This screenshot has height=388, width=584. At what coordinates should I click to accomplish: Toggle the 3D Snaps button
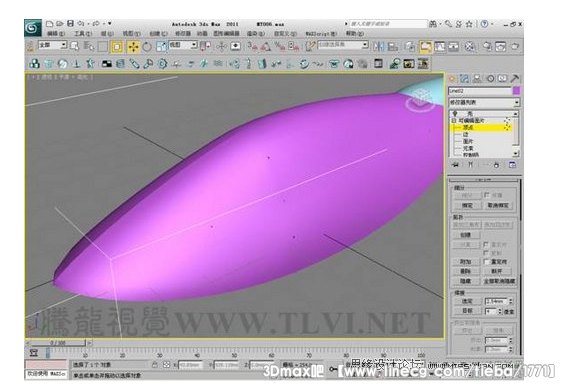coord(253,46)
